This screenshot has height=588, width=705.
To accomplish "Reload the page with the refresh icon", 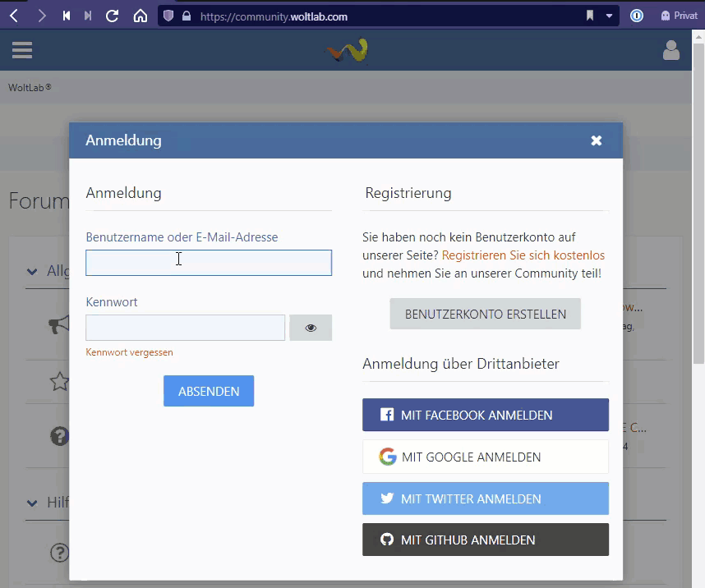I will pyautogui.click(x=113, y=16).
